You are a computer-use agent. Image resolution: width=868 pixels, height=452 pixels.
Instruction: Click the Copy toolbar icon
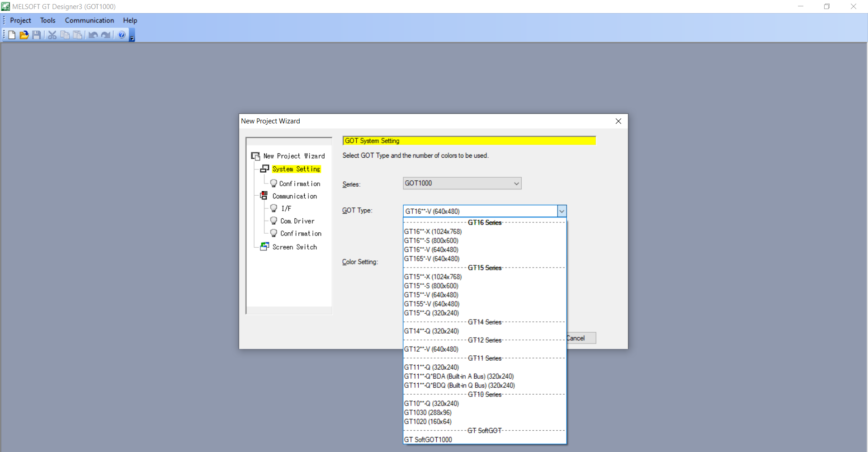65,35
